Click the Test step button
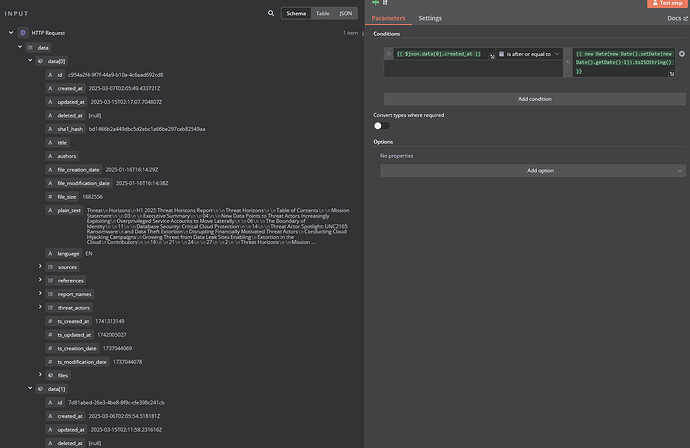This screenshot has width=690, height=448. 667,3
